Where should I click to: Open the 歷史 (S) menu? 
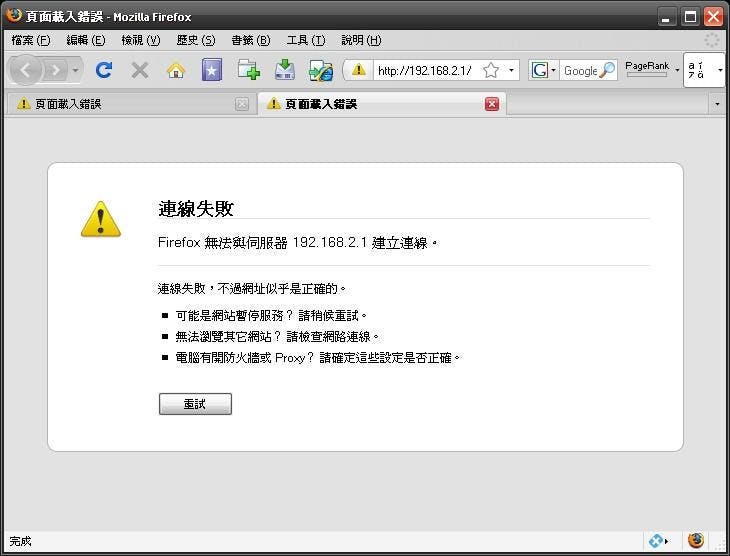point(196,41)
